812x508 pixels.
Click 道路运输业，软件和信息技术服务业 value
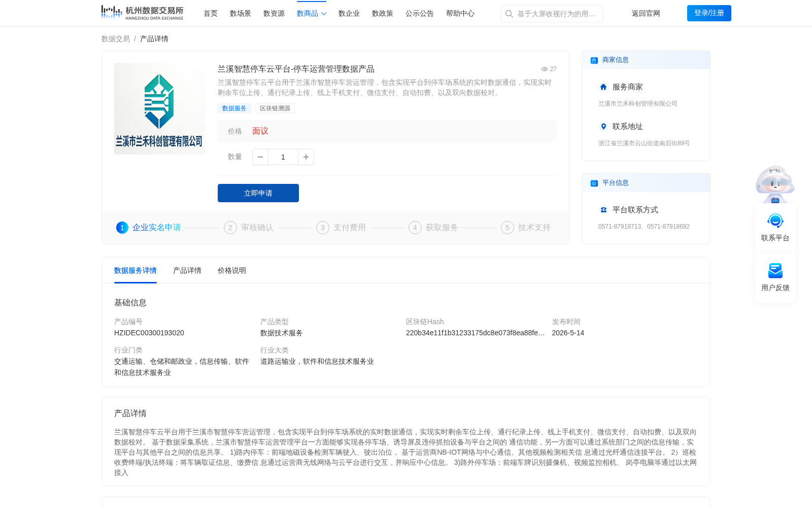317,362
